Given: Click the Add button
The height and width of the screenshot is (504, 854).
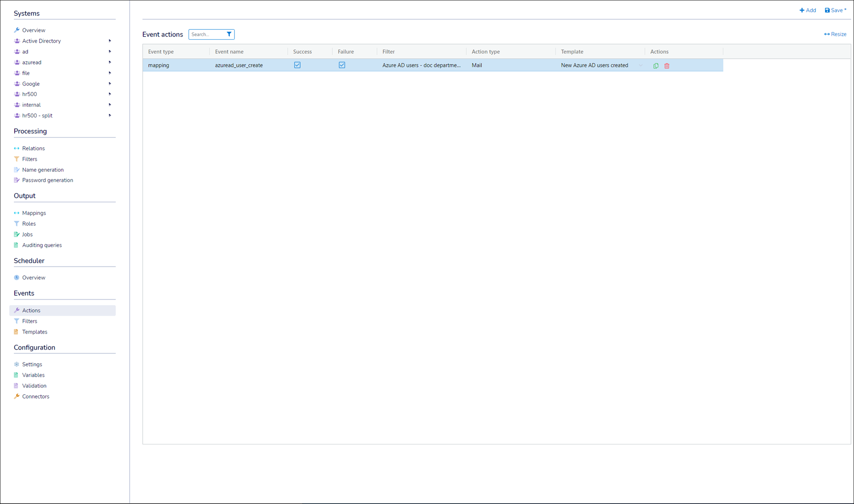Looking at the screenshot, I should pos(808,10).
